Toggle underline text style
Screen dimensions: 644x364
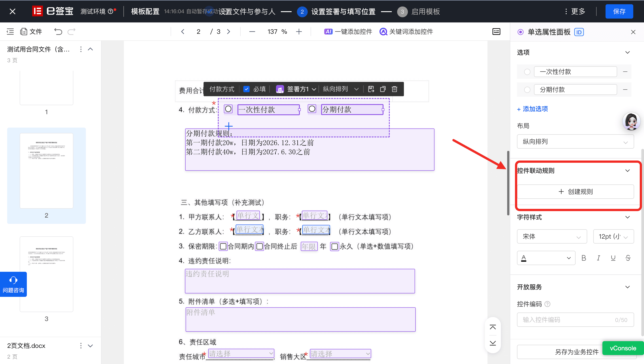[x=613, y=258]
